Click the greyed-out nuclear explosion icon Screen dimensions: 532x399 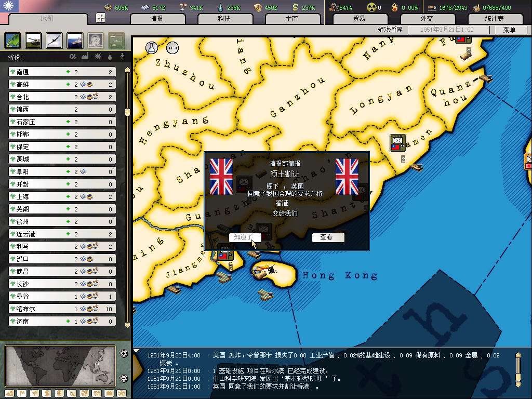pyautogui.click(x=96, y=41)
